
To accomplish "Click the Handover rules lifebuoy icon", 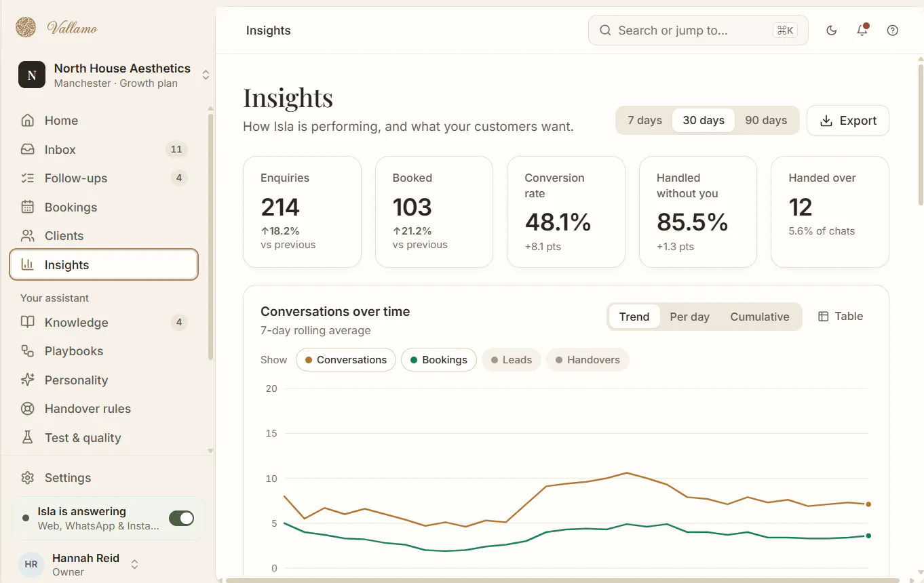I will pyautogui.click(x=28, y=409).
